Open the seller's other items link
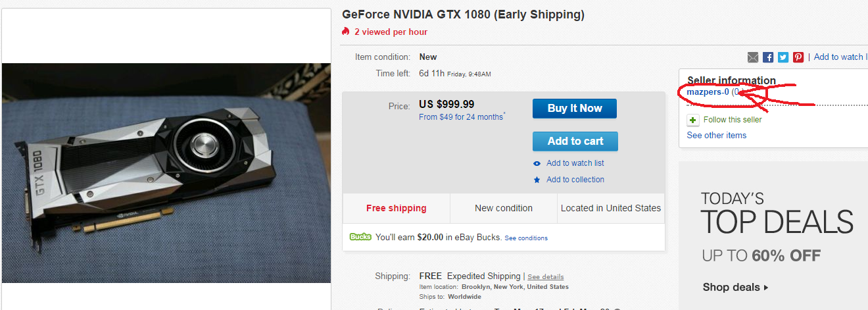This screenshot has width=868, height=310. click(x=716, y=135)
